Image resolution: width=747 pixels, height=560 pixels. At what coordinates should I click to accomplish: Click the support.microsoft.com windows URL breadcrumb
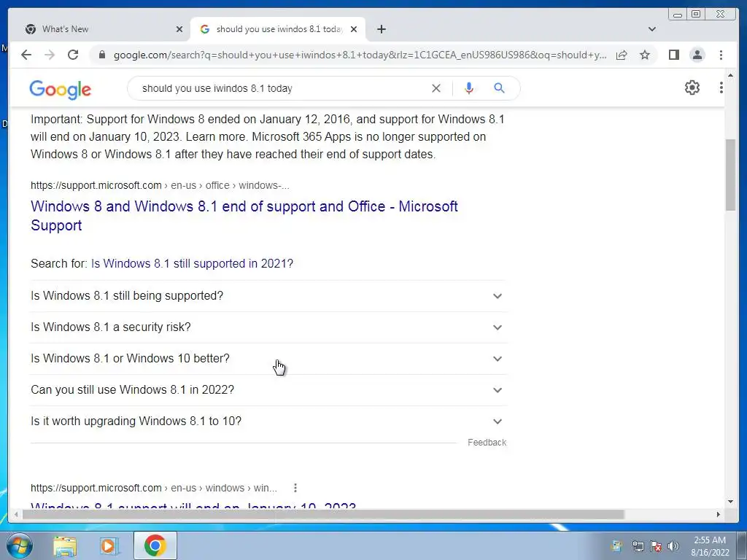(153, 488)
